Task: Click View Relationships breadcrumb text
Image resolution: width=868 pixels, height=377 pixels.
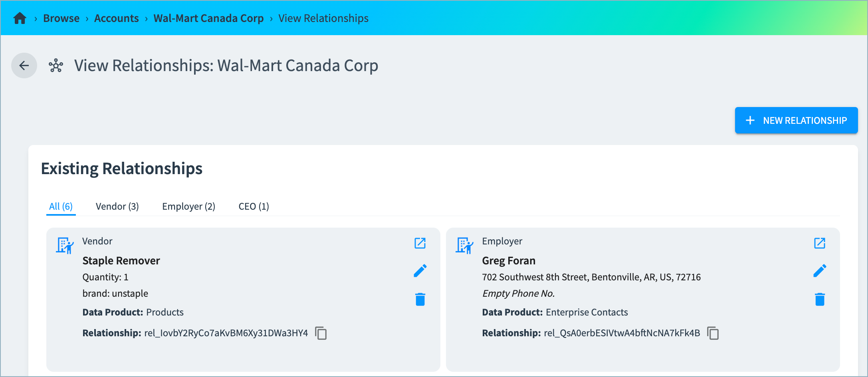Action: pos(323,18)
